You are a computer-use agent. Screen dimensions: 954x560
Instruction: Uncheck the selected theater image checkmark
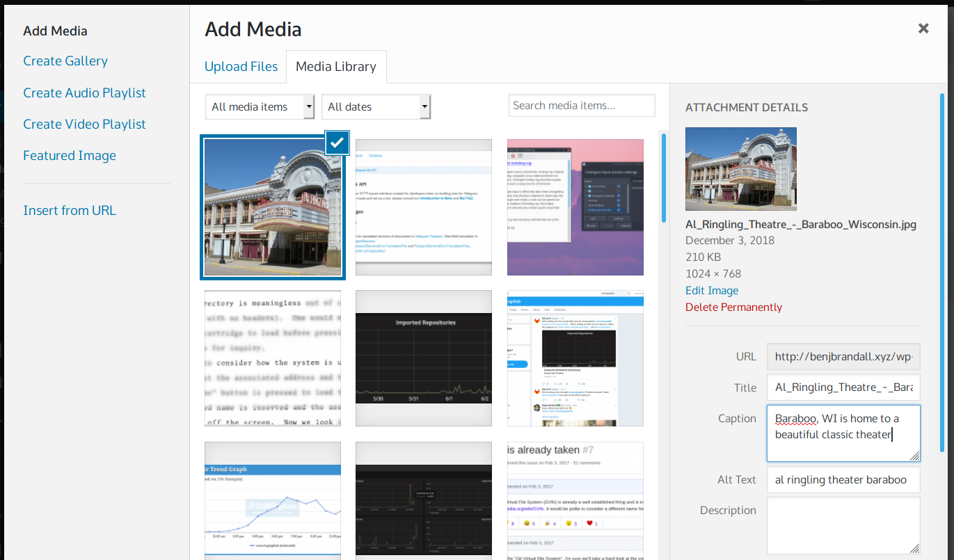(x=337, y=143)
